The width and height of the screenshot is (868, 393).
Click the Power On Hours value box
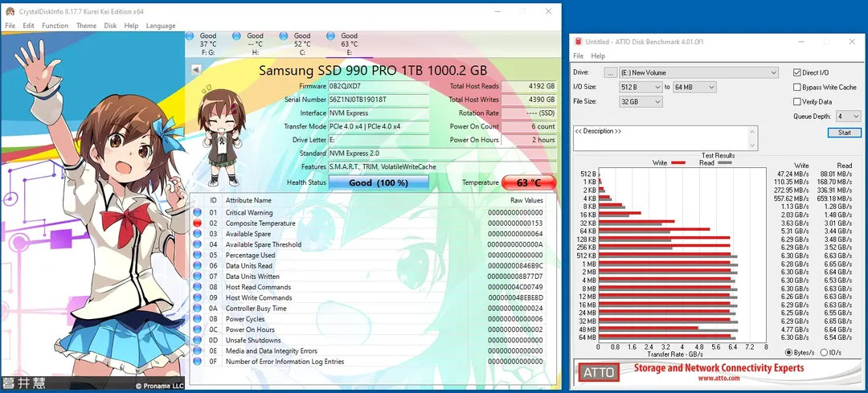[x=529, y=140]
